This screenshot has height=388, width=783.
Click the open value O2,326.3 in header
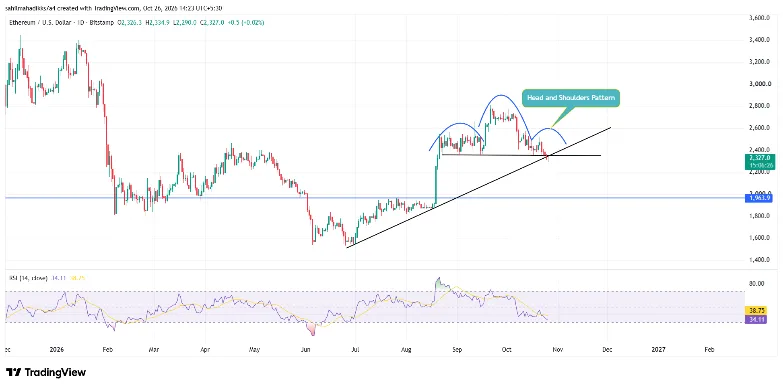click(129, 22)
